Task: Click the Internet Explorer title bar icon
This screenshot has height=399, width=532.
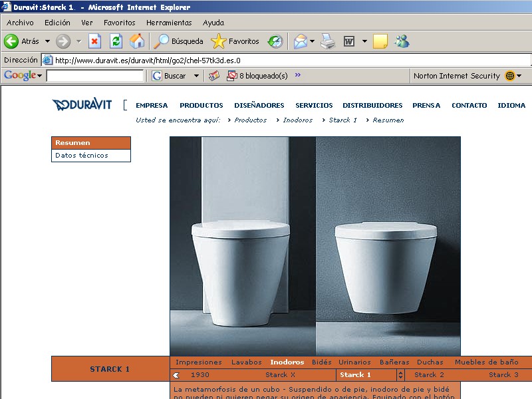Action: coord(6,7)
